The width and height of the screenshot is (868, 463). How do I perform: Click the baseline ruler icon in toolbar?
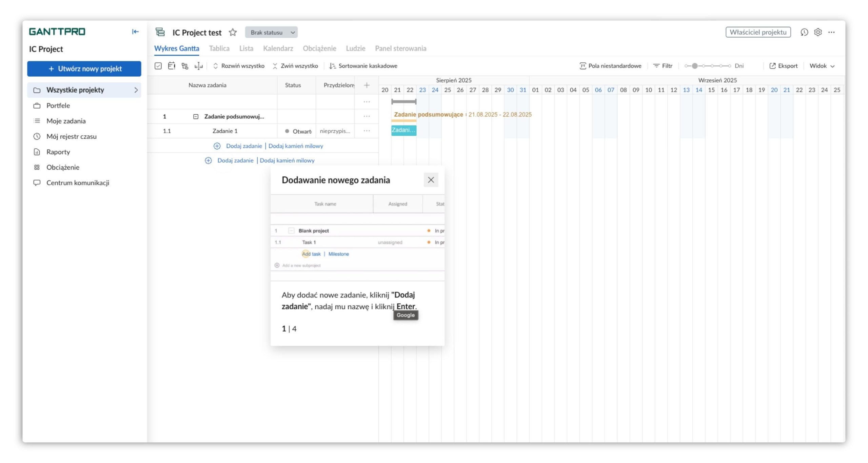(x=198, y=66)
